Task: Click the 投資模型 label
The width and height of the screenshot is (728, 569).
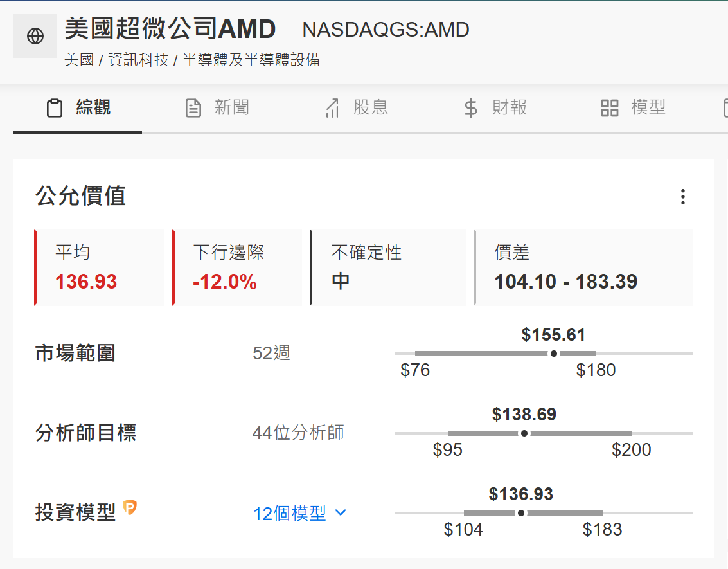Action: 75,513
